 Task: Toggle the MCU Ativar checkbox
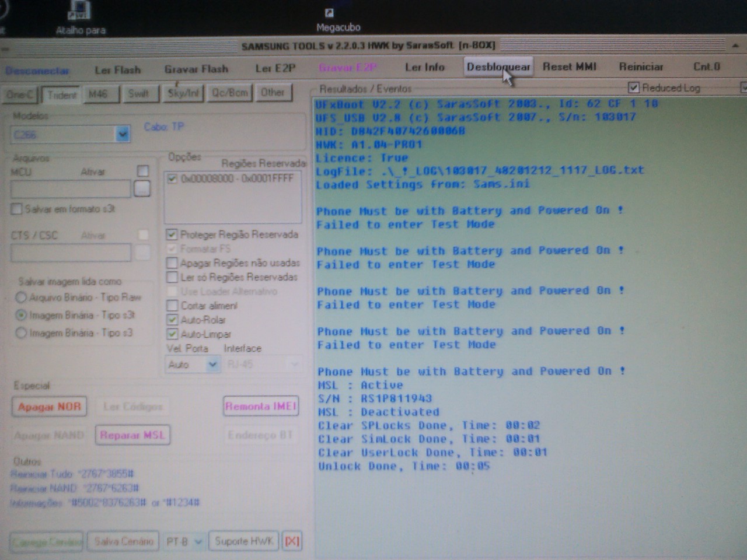[142, 171]
